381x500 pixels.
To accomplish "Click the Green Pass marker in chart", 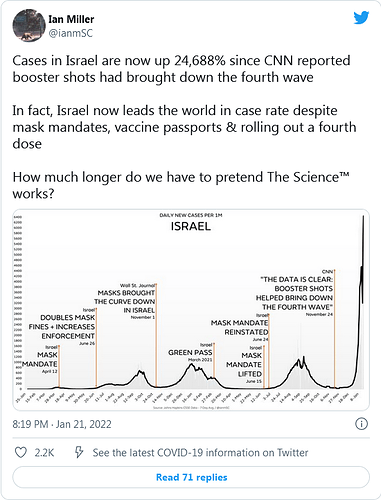I will coord(190,352).
